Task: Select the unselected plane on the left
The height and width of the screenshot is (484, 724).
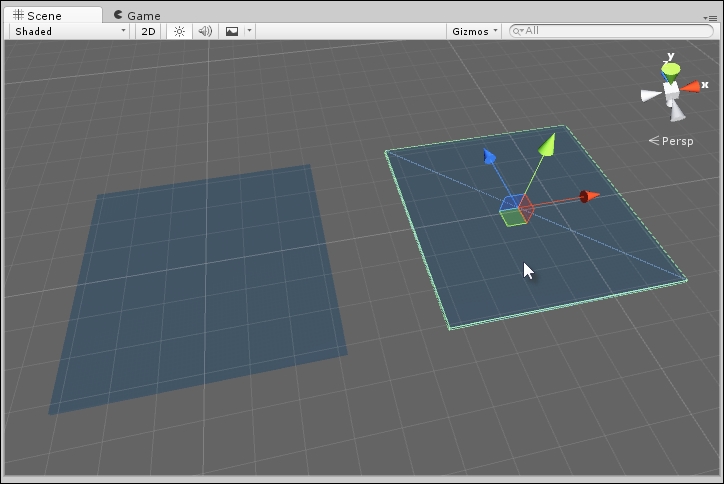Action: (200, 290)
